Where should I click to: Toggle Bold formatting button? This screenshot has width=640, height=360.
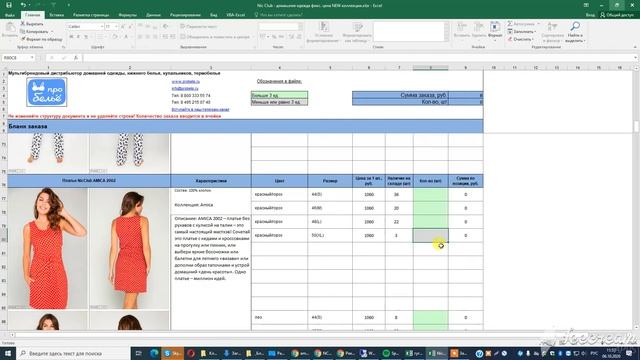pos(71,37)
